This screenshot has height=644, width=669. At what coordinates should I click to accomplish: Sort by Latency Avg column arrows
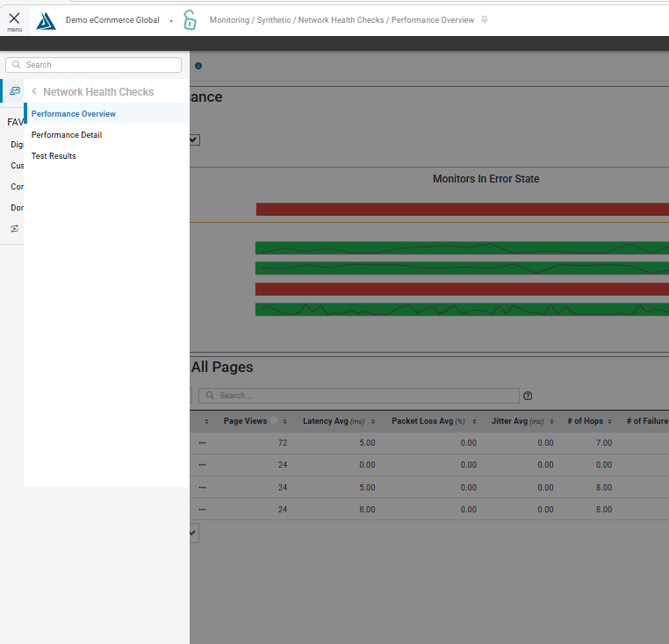373,421
